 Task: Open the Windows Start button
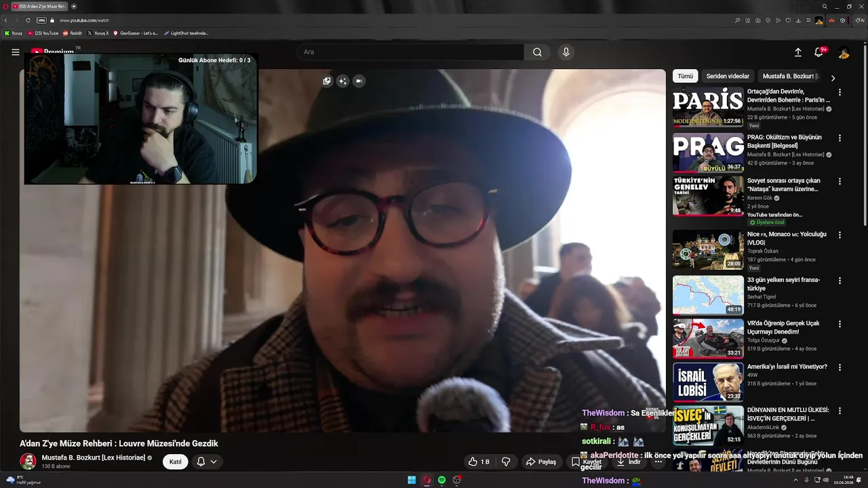tap(412, 480)
